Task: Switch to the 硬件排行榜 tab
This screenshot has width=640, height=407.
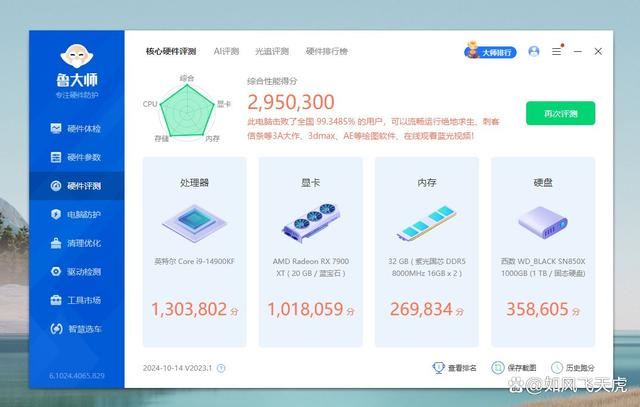Action: (327, 51)
